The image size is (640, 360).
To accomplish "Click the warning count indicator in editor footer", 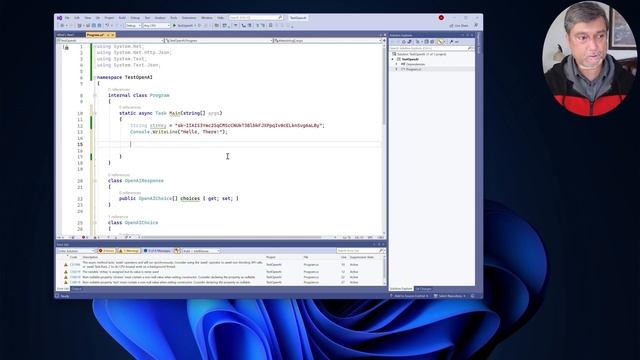I will click(x=96, y=237).
